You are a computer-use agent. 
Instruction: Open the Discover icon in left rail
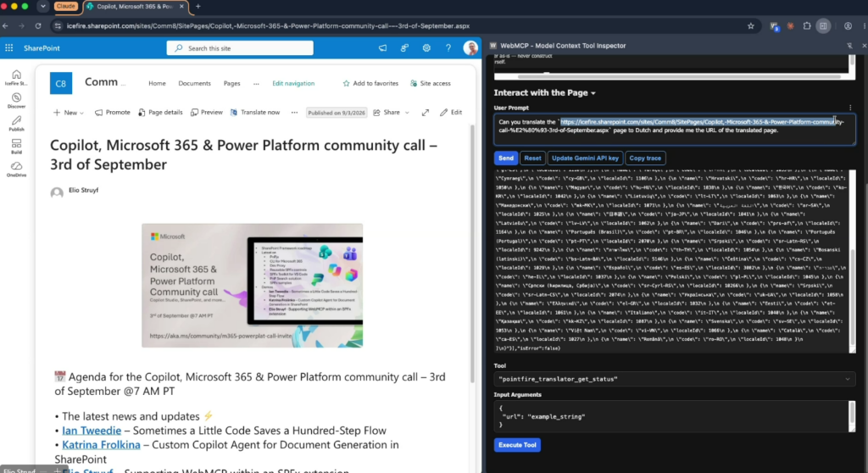tap(17, 101)
